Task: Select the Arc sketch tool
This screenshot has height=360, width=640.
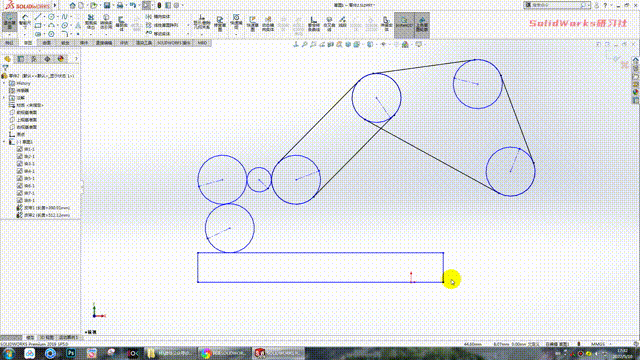Action: [51, 25]
